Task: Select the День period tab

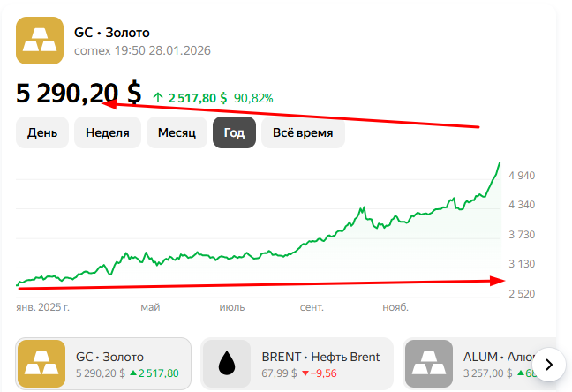Action: [x=42, y=133]
